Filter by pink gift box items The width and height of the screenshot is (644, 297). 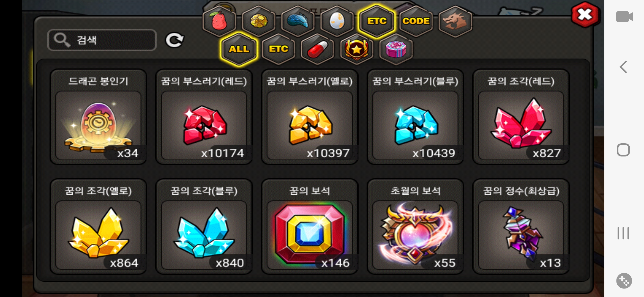(x=396, y=49)
